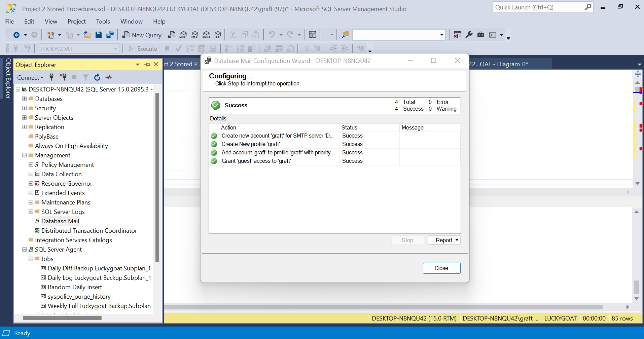This screenshot has width=644, height=339.
Task: Click the Disconnect icon in Object Explorer
Action: click(63, 77)
